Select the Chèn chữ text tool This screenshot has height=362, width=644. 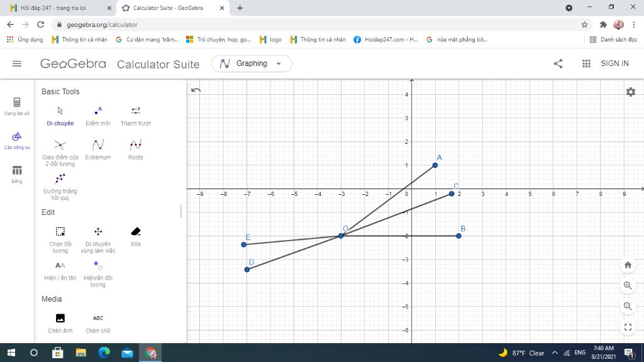click(x=97, y=324)
